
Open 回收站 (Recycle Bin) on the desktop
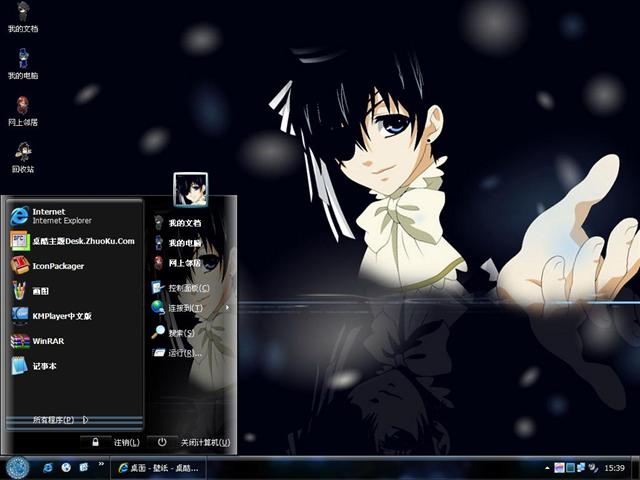(22, 154)
